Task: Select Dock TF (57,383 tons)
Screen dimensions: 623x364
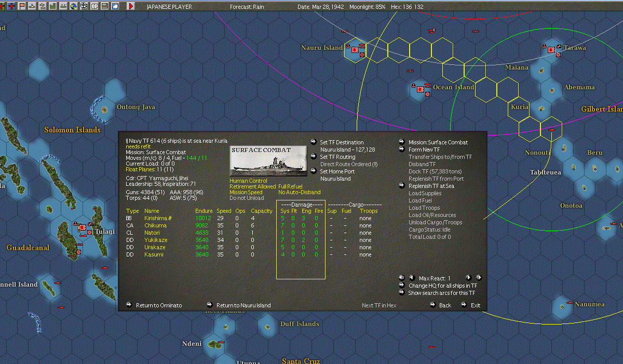Action: 435,171
